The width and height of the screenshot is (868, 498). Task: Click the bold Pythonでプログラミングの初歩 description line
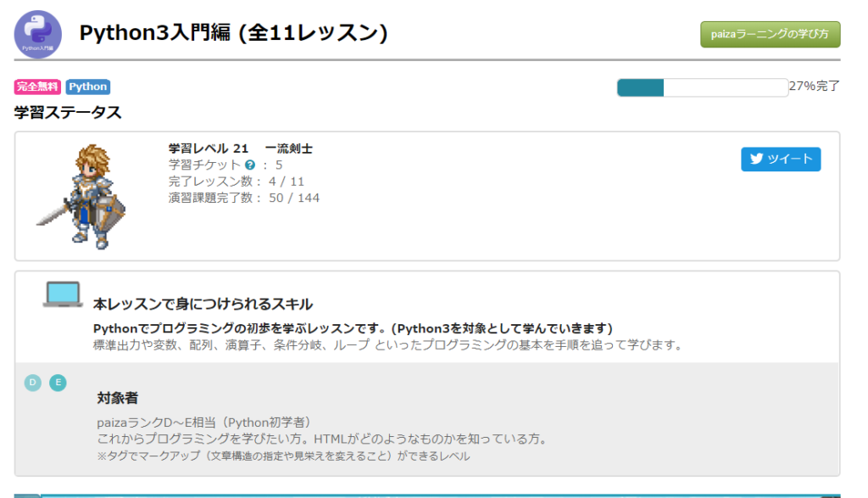click(353, 328)
